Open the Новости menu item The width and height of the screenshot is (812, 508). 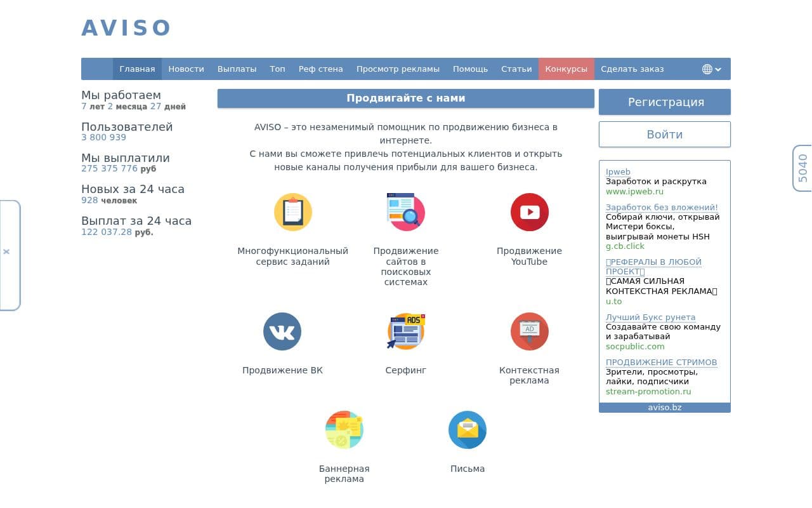pyautogui.click(x=186, y=69)
